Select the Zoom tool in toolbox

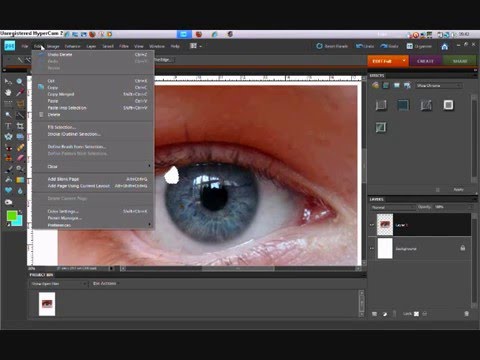click(20, 81)
